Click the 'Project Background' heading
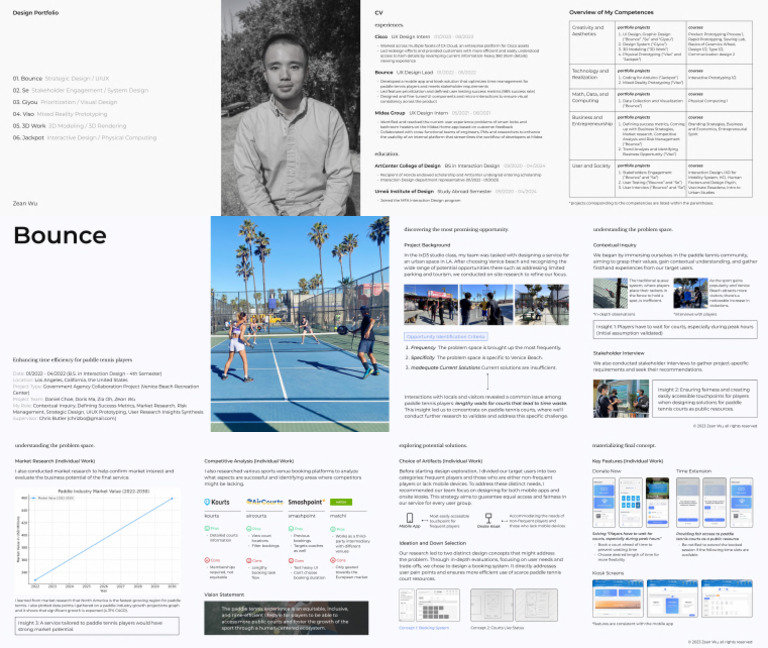Screen dimensions: 768x648 (427, 245)
